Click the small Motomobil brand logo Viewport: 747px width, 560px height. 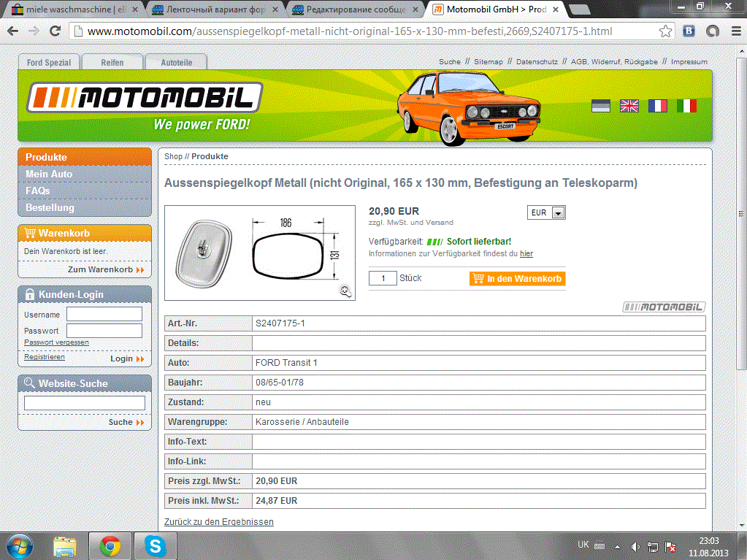click(664, 307)
